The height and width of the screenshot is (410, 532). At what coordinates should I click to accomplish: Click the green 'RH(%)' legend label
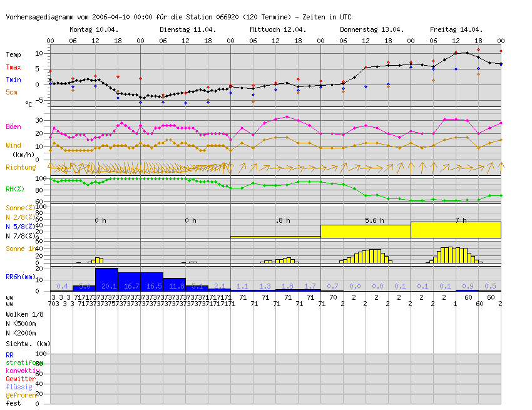click(x=15, y=189)
